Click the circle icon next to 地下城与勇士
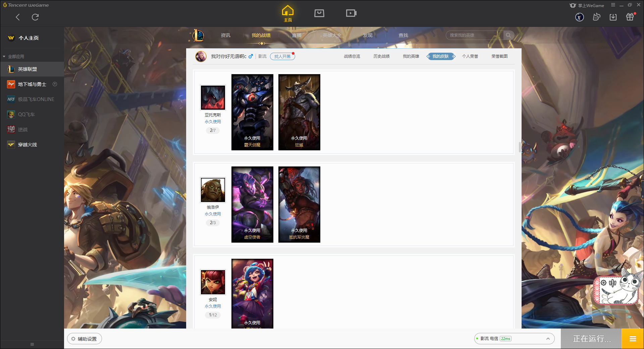The height and width of the screenshot is (349, 644). (55, 84)
